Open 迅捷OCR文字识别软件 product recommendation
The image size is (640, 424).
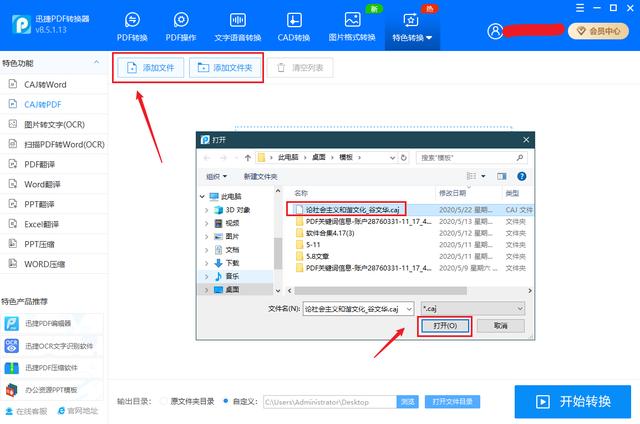[52, 346]
